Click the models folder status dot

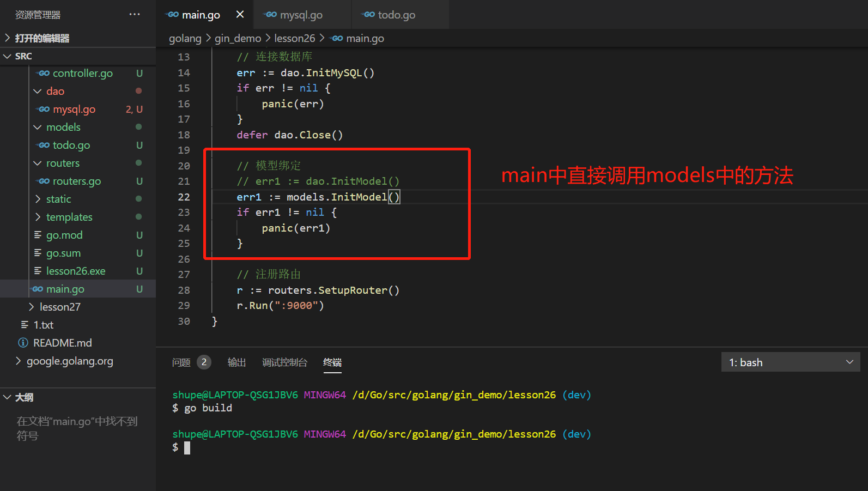(x=138, y=127)
